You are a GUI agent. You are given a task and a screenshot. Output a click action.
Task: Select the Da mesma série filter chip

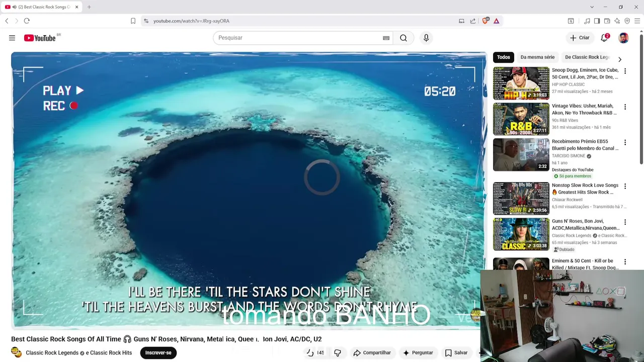click(537, 57)
